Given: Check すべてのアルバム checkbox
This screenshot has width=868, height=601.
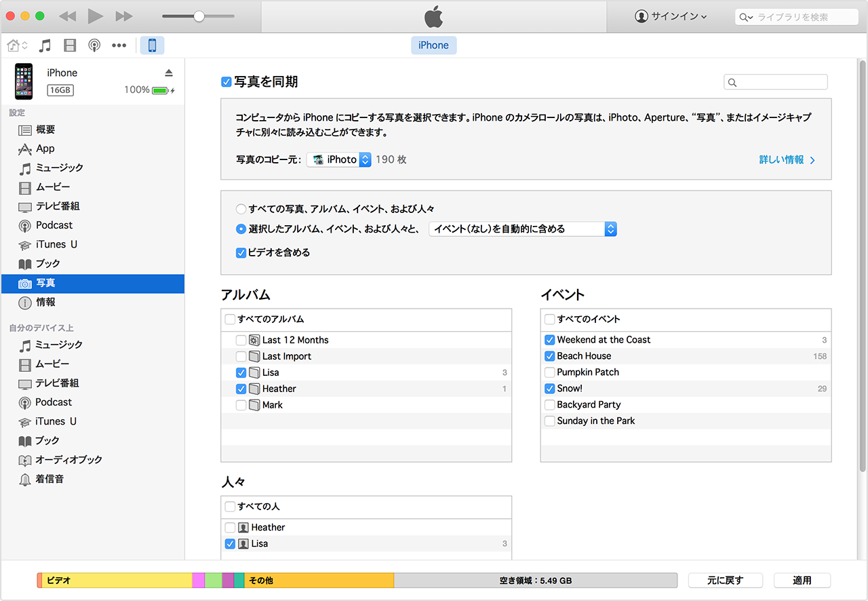Looking at the screenshot, I should click(x=230, y=319).
